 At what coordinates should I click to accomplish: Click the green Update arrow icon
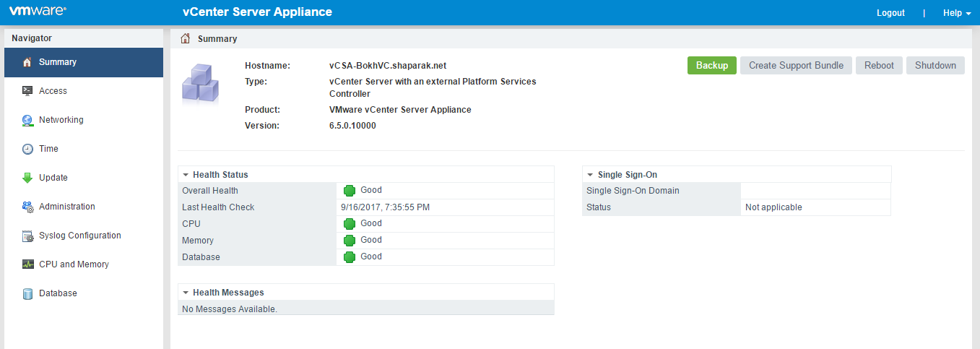click(x=27, y=178)
